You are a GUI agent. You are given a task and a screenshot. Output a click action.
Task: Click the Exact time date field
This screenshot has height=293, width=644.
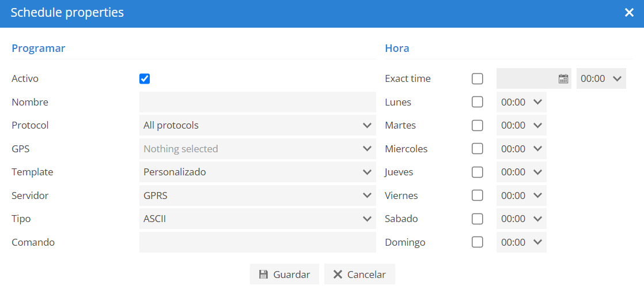point(534,78)
